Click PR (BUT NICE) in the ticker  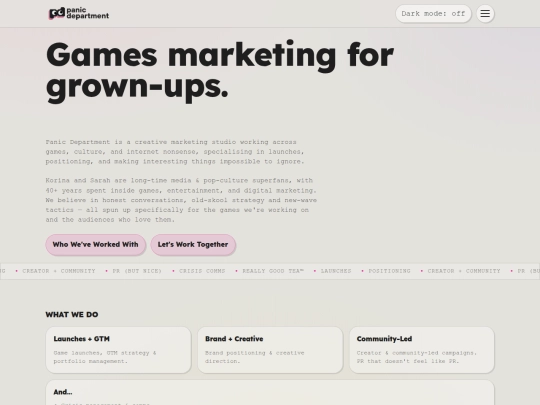(137, 271)
